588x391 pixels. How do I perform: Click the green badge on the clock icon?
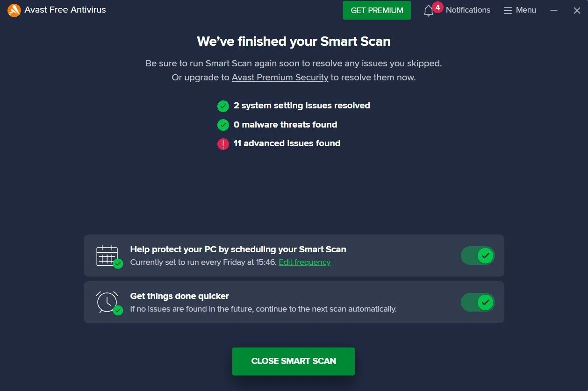pyautogui.click(x=118, y=309)
